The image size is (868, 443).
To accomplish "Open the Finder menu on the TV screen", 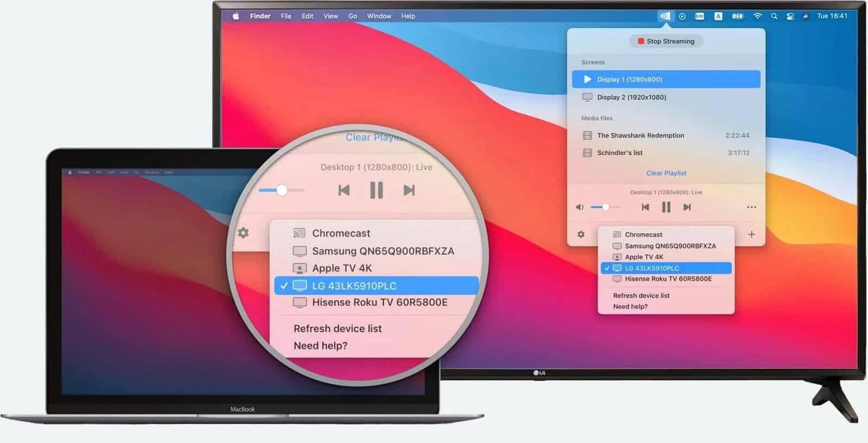I will click(x=260, y=16).
